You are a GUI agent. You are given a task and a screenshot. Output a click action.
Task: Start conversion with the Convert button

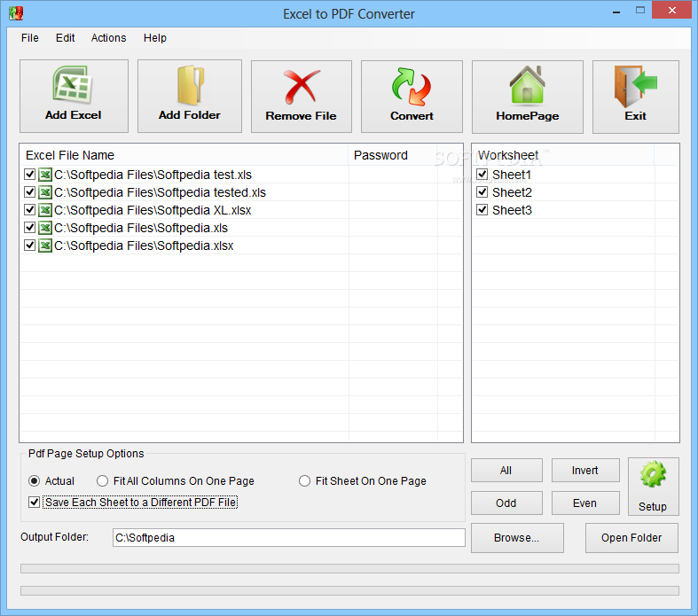pyautogui.click(x=412, y=97)
